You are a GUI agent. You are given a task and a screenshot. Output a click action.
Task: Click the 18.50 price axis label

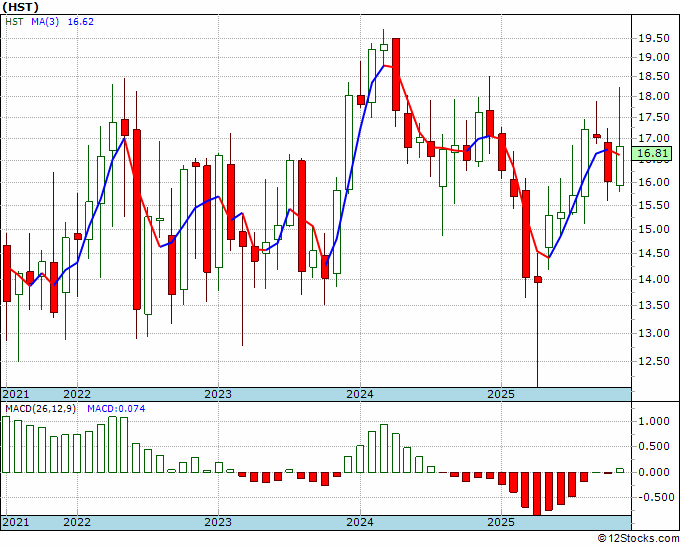(654, 77)
